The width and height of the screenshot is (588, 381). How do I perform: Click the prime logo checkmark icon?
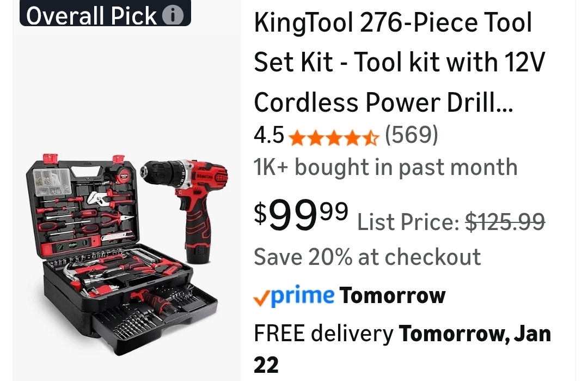coord(262,299)
